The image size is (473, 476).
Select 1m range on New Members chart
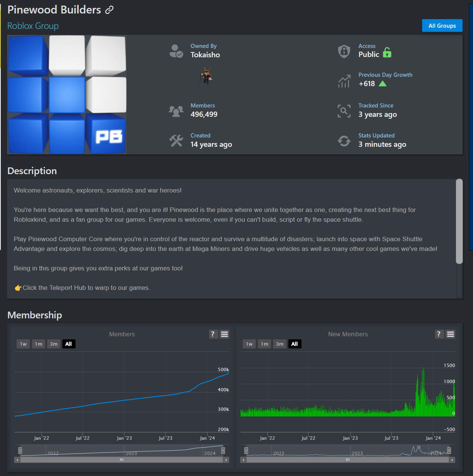[x=265, y=344]
